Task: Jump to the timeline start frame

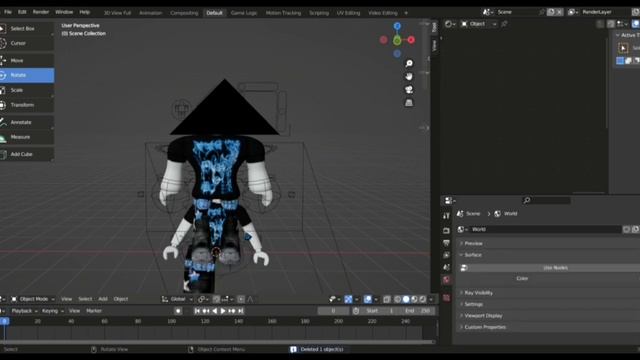Action: pos(197,311)
